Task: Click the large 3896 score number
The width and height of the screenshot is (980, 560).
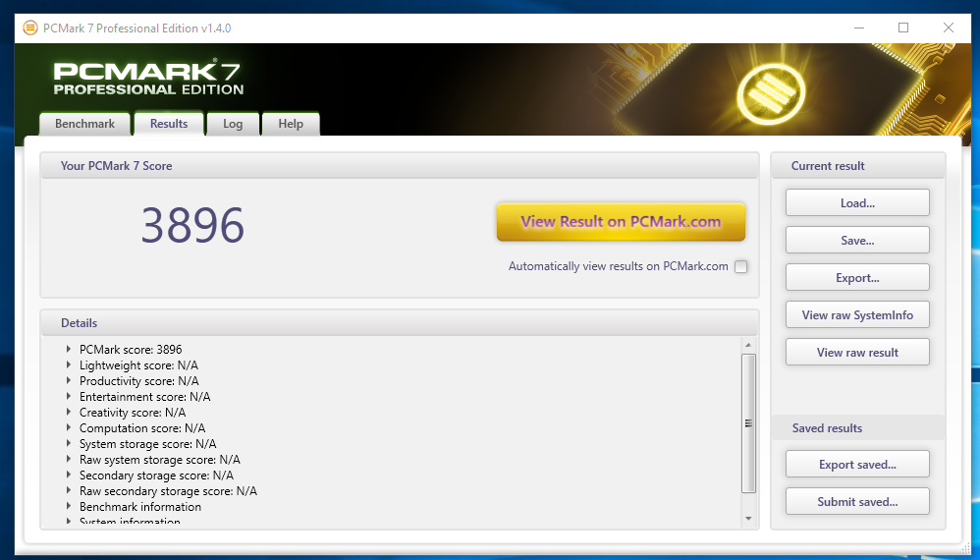Action: point(192,225)
